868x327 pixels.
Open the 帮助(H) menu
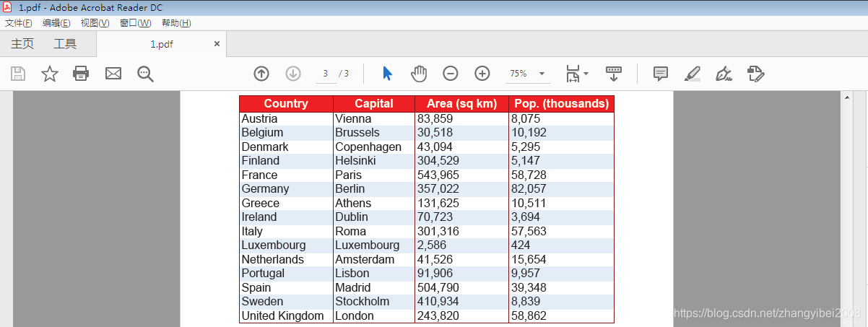tap(176, 23)
